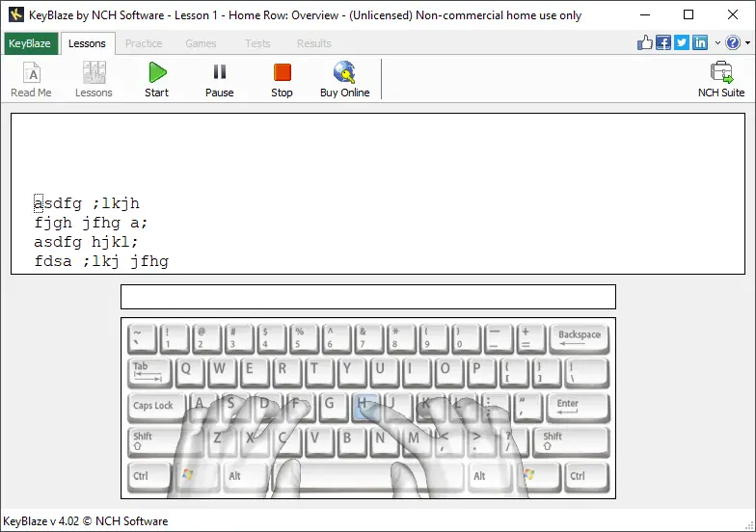
Task: Click the green Start play button
Action: coord(156,80)
